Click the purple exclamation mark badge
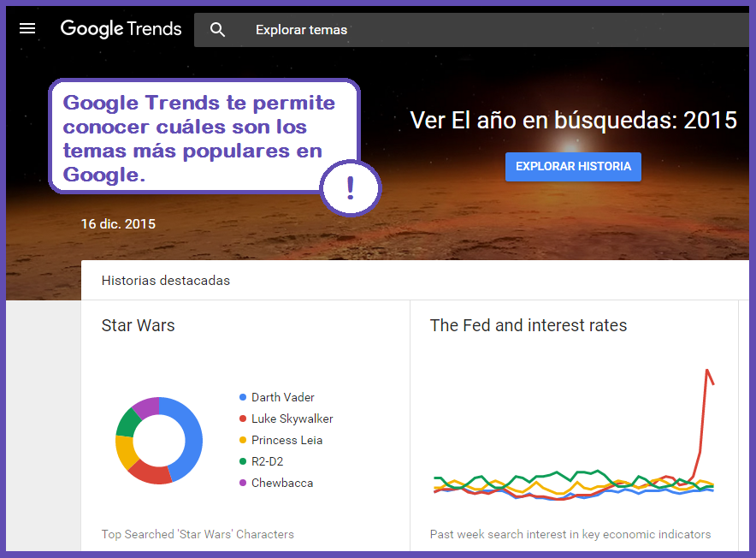Viewport: 756px width, 558px height. point(350,187)
